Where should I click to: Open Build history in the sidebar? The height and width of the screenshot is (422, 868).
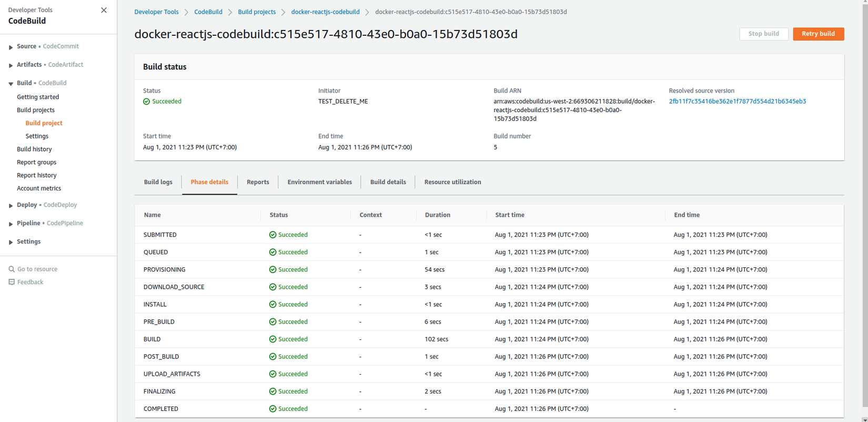(x=34, y=149)
